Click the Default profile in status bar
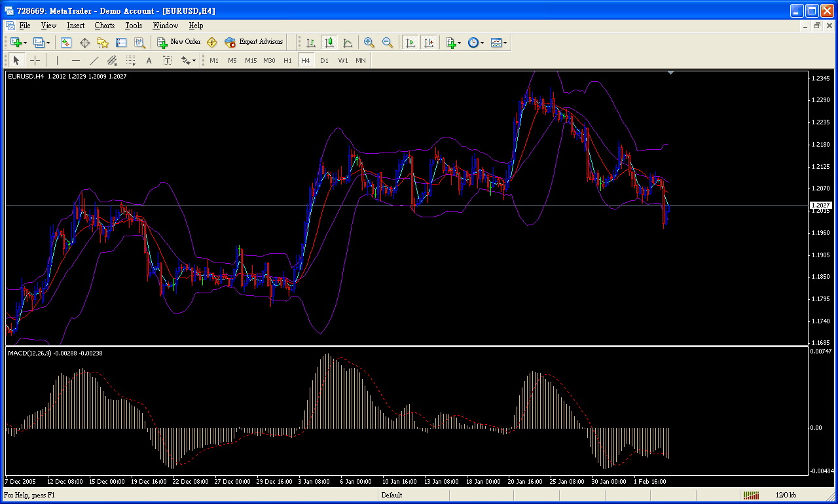838x504 pixels. click(392, 495)
